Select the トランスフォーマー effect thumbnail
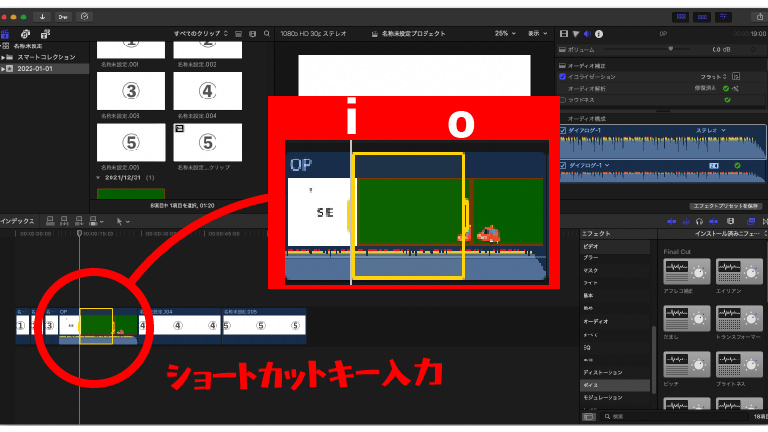This screenshot has height=432, width=768. [x=739, y=318]
